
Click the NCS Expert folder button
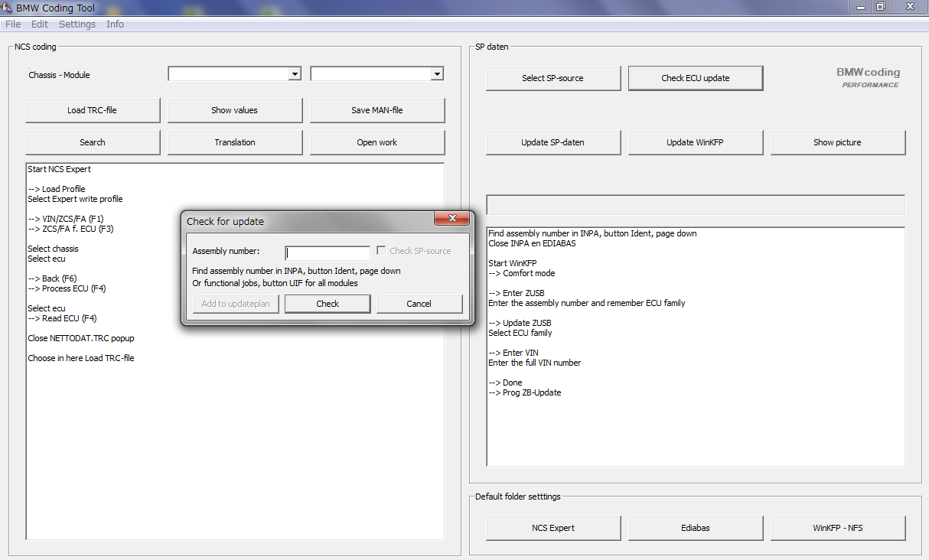[553, 528]
